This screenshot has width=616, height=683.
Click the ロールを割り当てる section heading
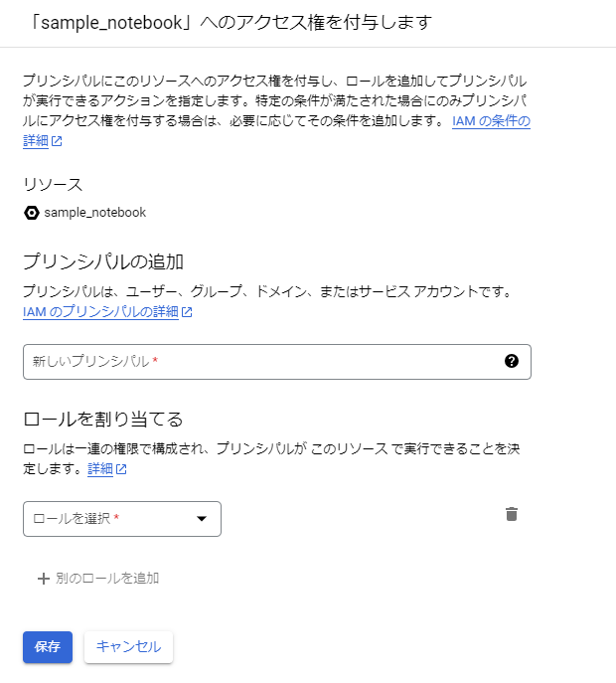(x=103, y=419)
